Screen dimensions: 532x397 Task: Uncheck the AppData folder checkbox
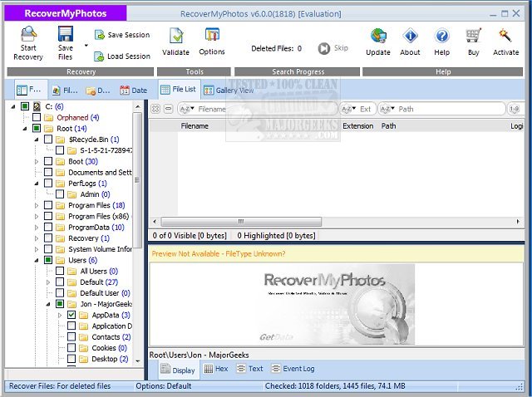click(71, 315)
